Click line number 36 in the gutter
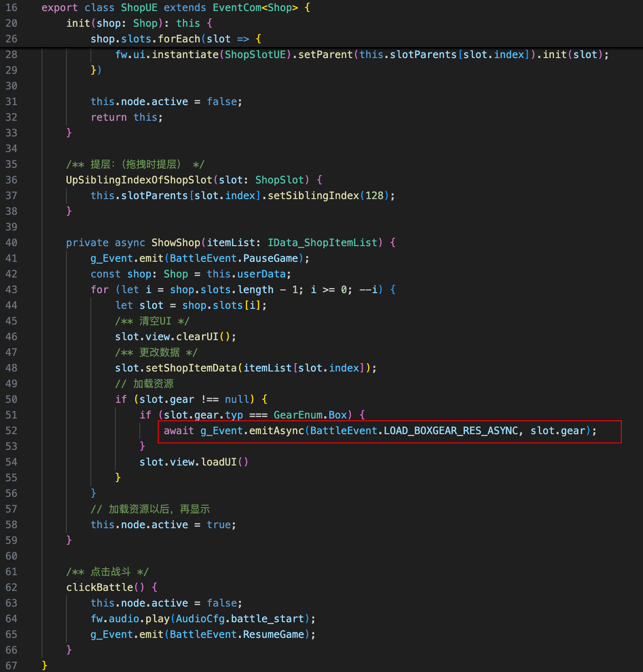Image resolution: width=643 pixels, height=672 pixels. point(12,180)
